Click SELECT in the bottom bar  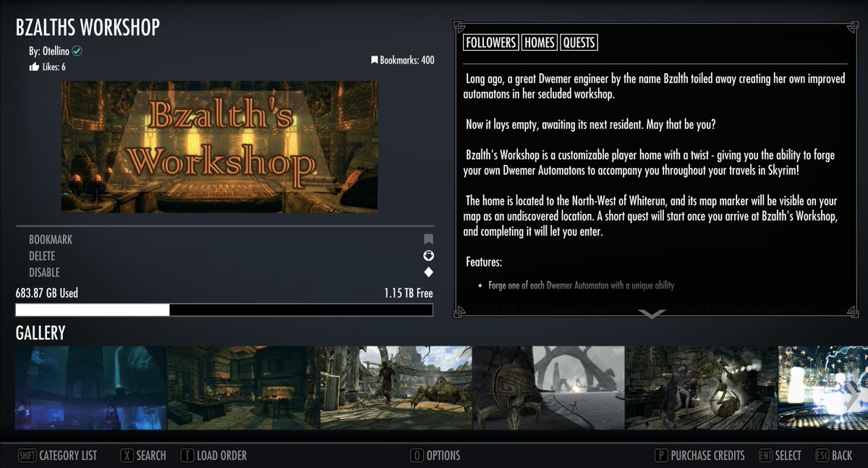[x=788, y=456]
